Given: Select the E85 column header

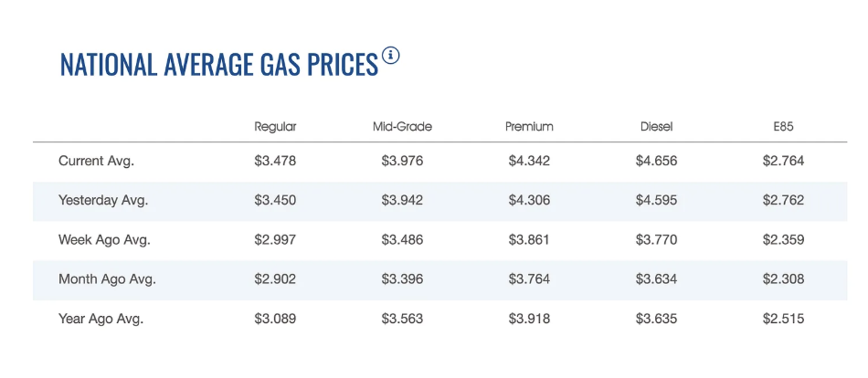Looking at the screenshot, I should point(783,126).
